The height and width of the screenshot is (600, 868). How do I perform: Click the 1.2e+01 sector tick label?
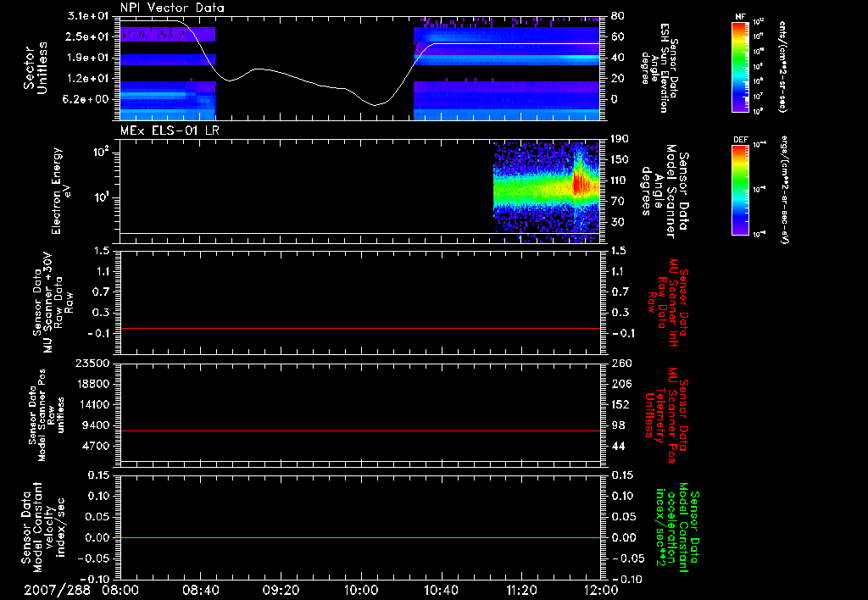coord(88,79)
